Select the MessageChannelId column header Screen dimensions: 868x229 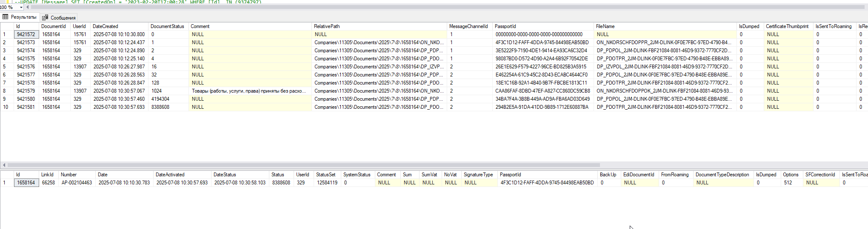(470, 26)
